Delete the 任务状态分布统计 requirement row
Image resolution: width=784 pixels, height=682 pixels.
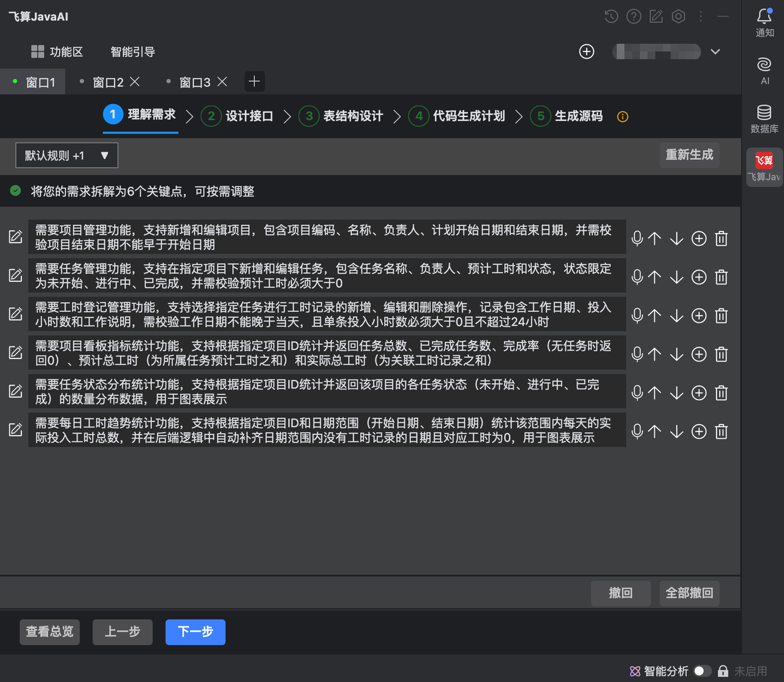(x=722, y=393)
